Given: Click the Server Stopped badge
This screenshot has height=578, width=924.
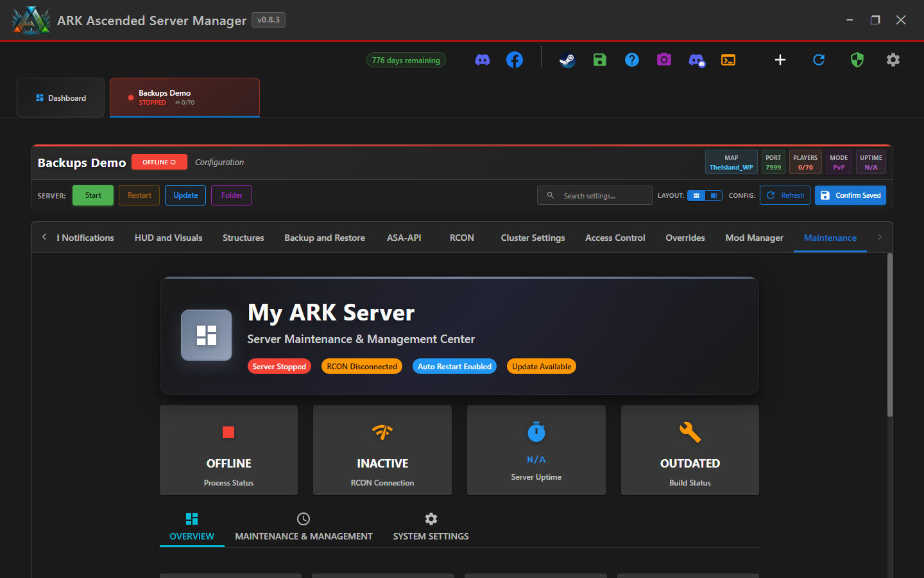Looking at the screenshot, I should [x=279, y=366].
